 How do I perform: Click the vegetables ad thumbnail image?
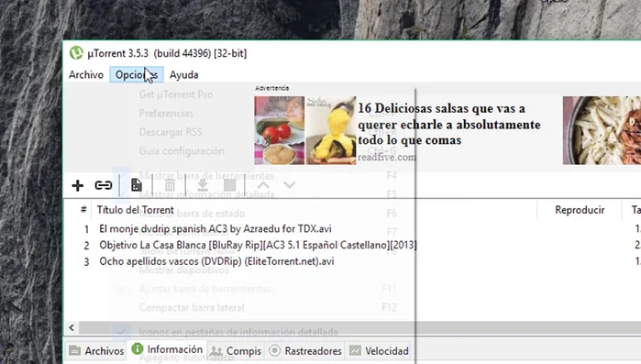click(x=279, y=130)
